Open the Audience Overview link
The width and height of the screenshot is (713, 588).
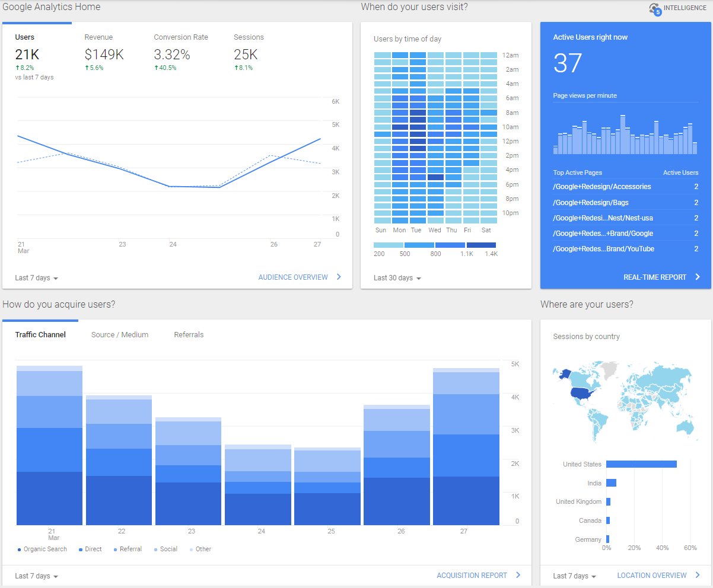tap(293, 277)
